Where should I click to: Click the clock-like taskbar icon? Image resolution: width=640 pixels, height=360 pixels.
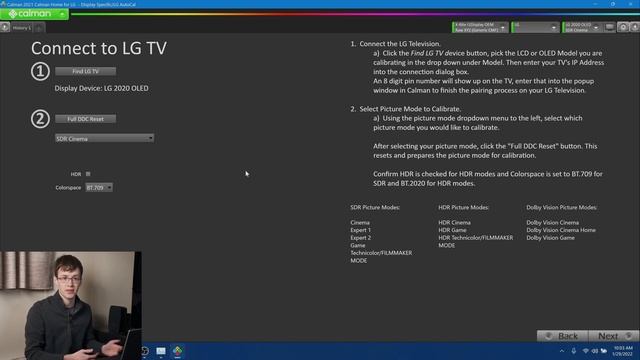tap(145, 351)
